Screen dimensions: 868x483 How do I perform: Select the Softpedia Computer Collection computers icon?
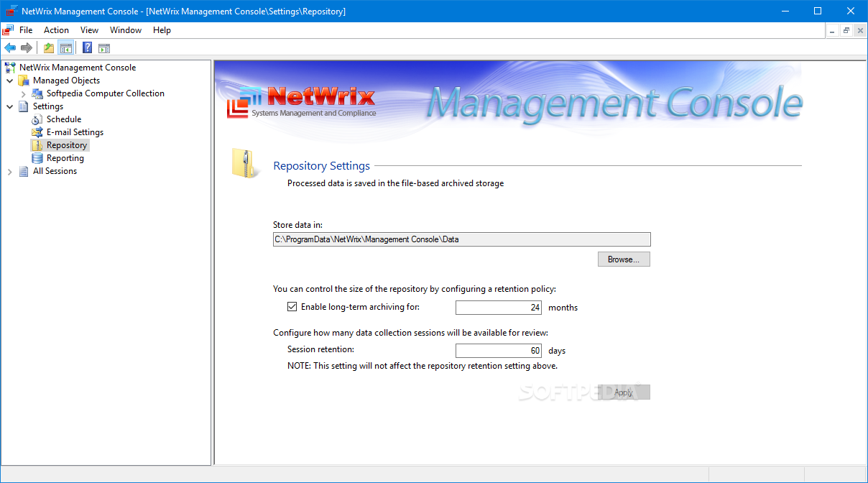37,93
